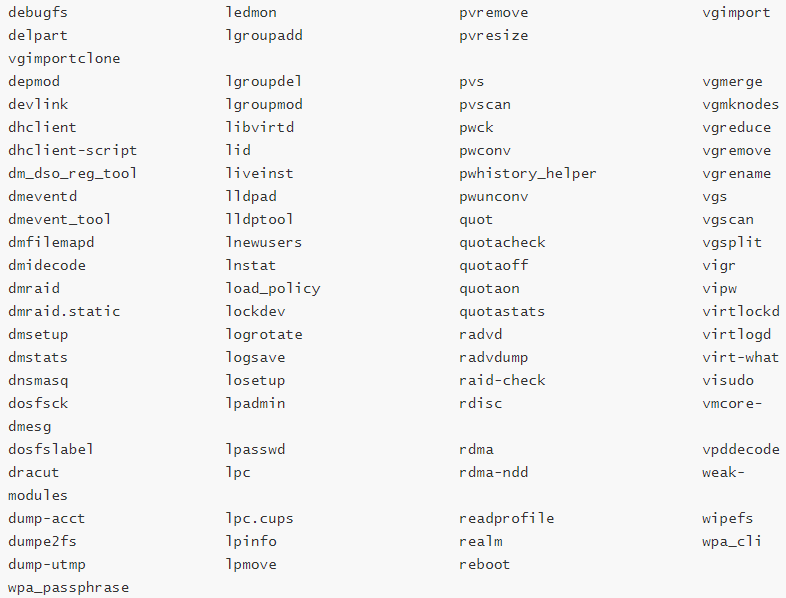Viewport: 786px width, 598px height.
Task: Click the word debugfs
Action: pyautogui.click(x=38, y=13)
